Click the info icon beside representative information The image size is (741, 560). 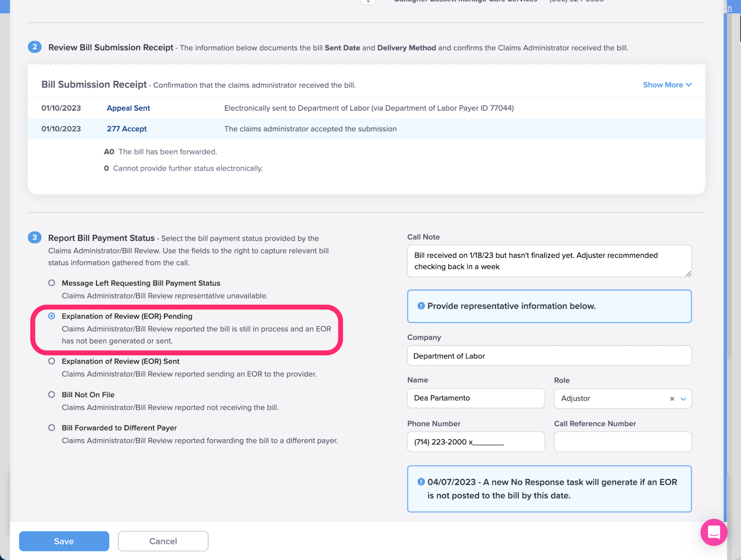[421, 306]
